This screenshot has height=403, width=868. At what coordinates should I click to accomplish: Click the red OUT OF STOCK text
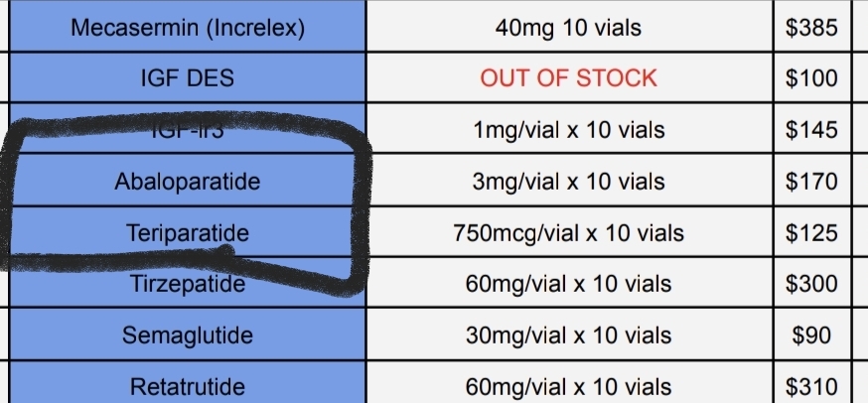568,77
